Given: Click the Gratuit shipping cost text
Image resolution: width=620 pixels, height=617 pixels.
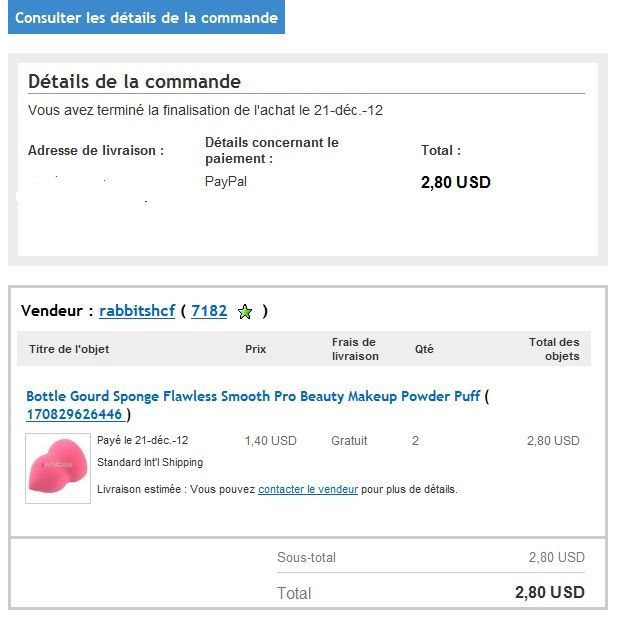Looking at the screenshot, I should click(x=349, y=440).
